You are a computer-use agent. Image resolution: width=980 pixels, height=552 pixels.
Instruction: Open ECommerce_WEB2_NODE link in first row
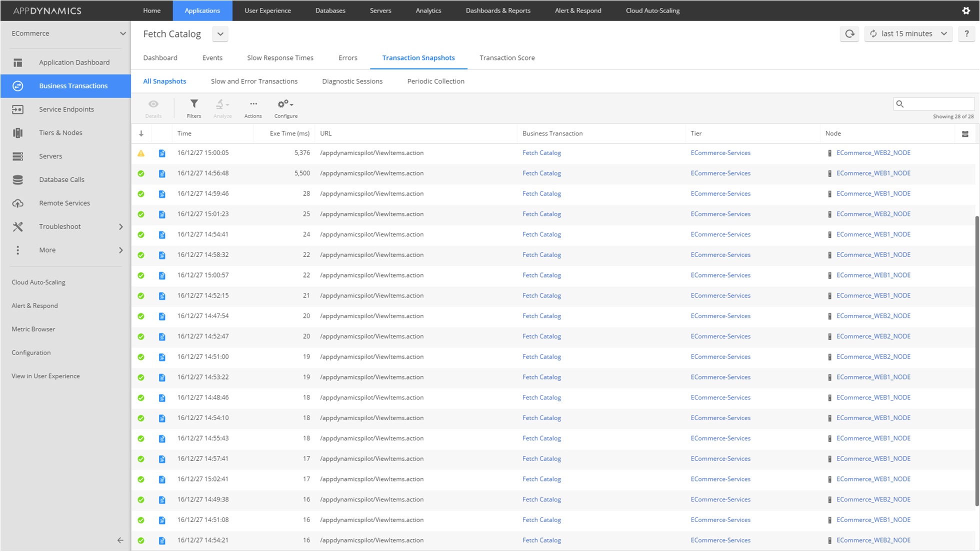[873, 153]
